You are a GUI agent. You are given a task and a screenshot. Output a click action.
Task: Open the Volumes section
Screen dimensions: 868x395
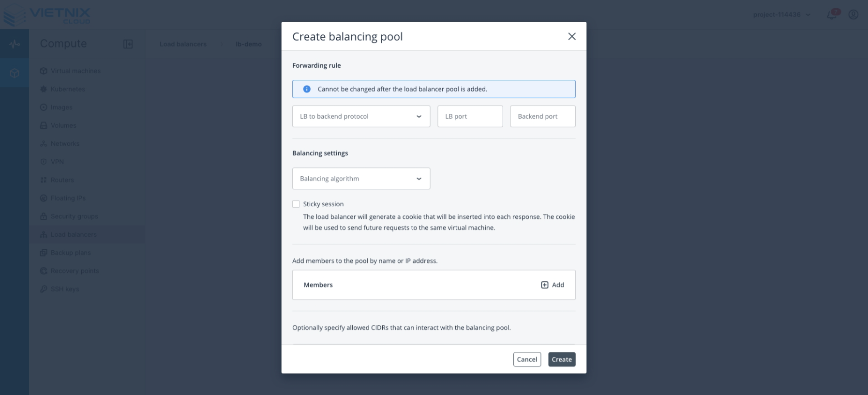coord(63,125)
